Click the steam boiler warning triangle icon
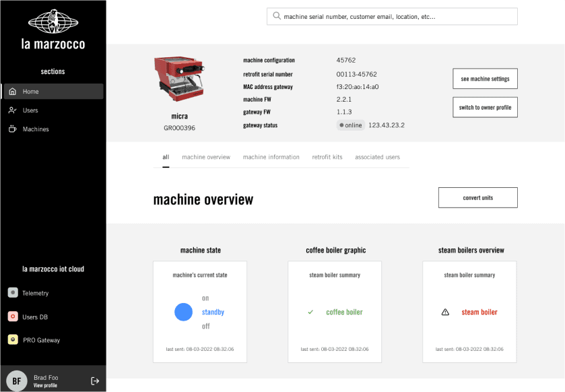The width and height of the screenshot is (565, 392). pos(445,312)
